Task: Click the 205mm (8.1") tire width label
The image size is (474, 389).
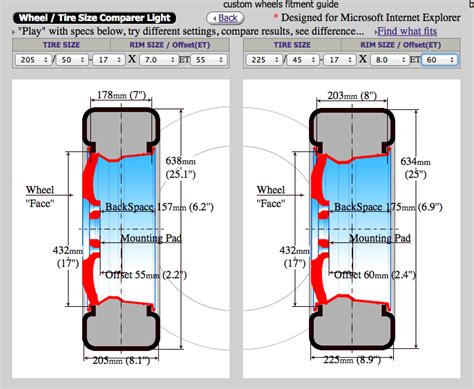Action: 121,360
